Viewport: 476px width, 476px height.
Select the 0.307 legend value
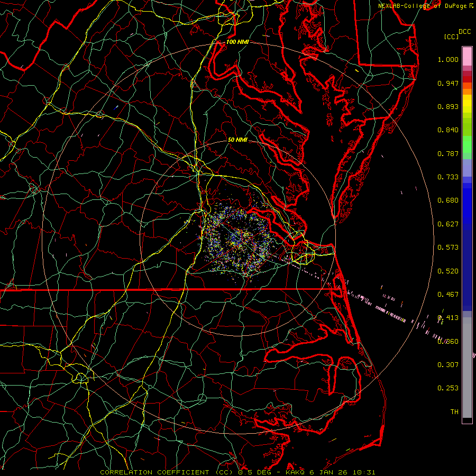coord(448,365)
